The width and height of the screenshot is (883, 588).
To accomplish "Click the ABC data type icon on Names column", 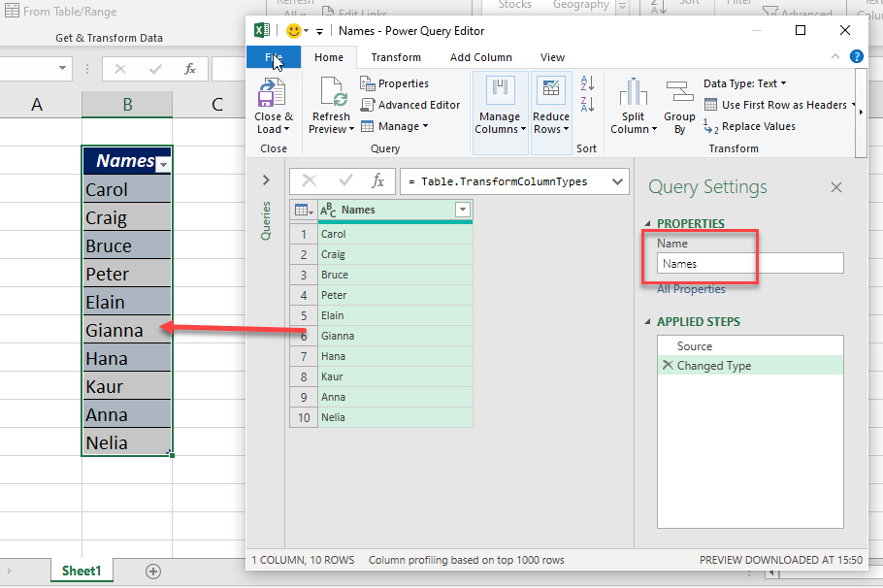I will [328, 211].
